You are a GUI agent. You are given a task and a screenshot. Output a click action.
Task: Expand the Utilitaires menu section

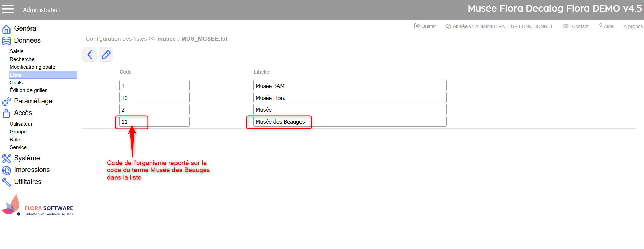(x=27, y=182)
